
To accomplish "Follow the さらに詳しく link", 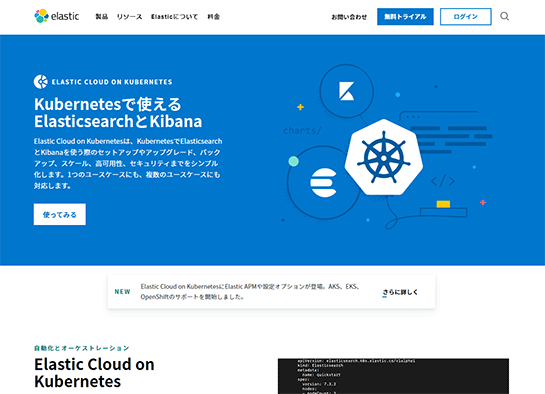I will tap(400, 292).
